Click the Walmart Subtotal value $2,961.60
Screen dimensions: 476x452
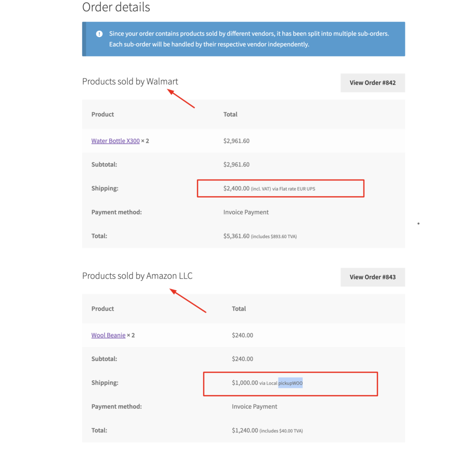coord(236,165)
